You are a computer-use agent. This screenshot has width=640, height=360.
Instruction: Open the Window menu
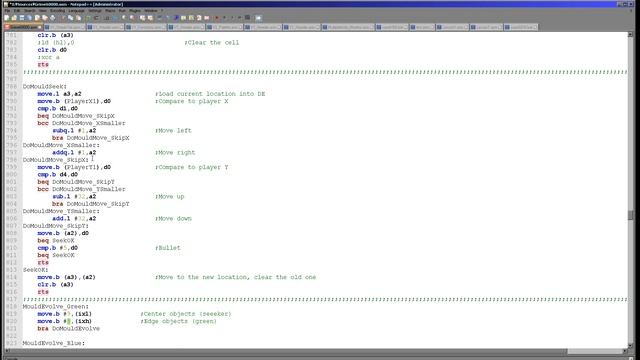[151, 11]
